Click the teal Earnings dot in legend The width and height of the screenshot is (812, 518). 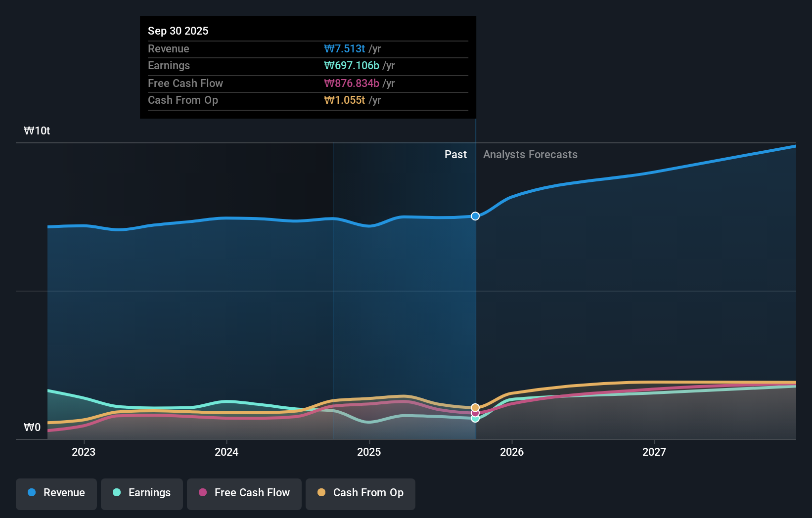[115, 493]
